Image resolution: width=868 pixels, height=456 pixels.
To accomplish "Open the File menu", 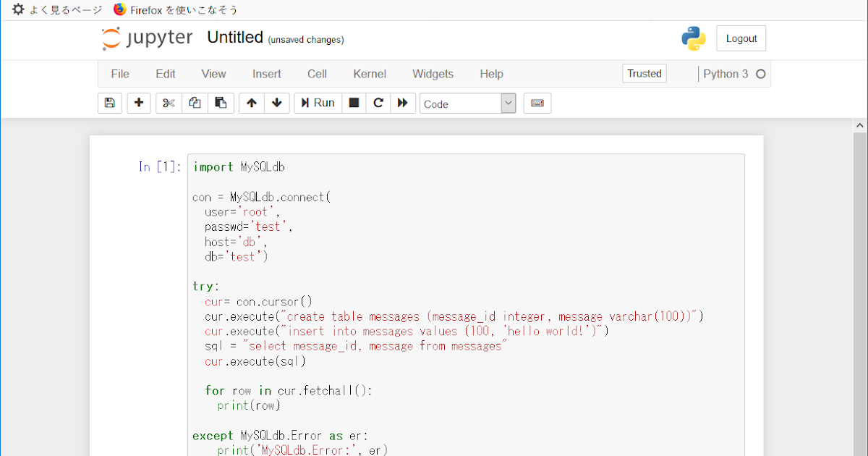I will click(x=119, y=74).
